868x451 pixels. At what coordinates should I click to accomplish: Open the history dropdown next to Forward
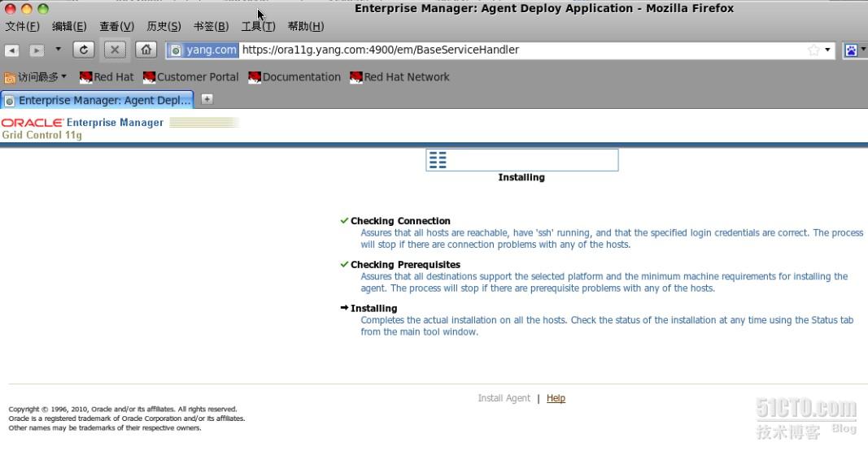point(58,50)
